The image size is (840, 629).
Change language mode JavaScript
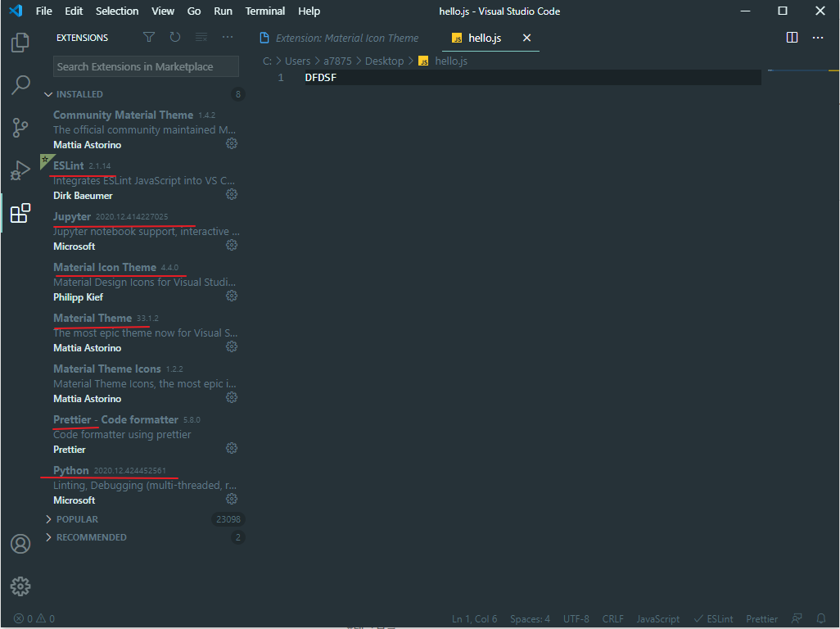(658, 619)
